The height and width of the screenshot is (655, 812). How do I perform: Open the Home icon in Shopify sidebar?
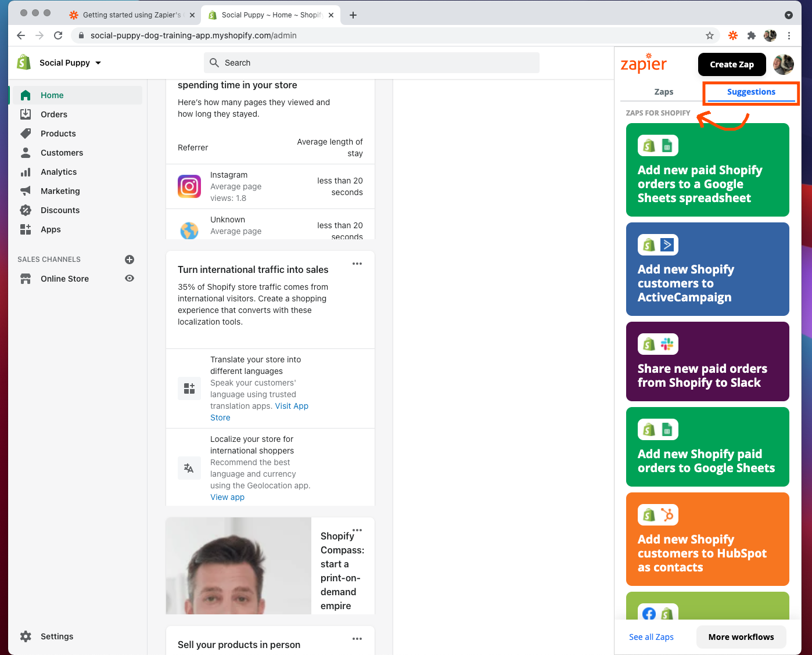pyautogui.click(x=26, y=95)
